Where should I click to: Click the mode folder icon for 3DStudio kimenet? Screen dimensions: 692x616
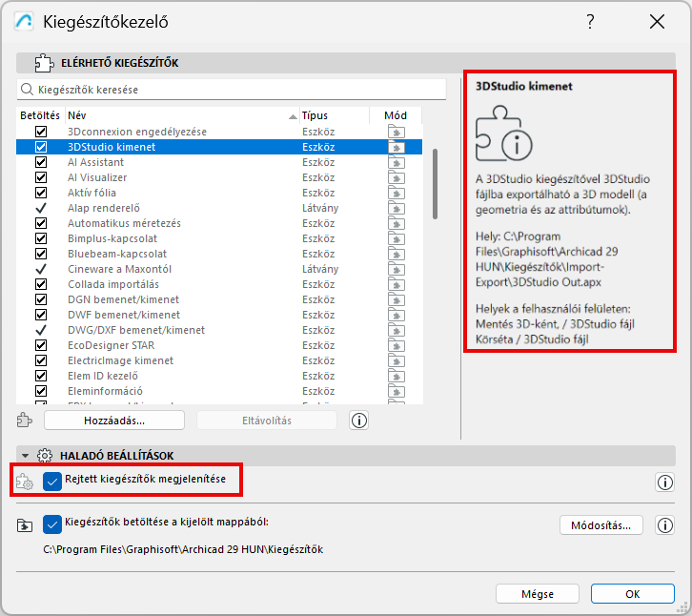click(x=397, y=147)
